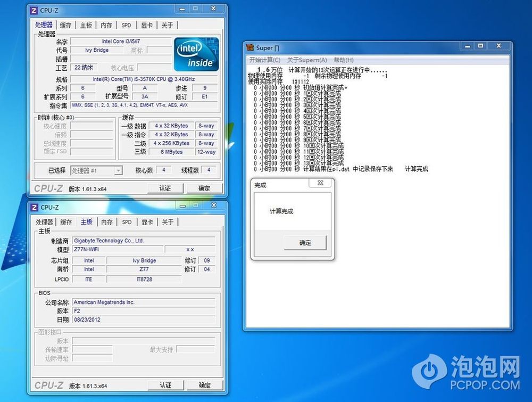Switch to the 缓存 tab in the processor CPU-Z window
This screenshot has width=532, height=402.
click(65, 25)
